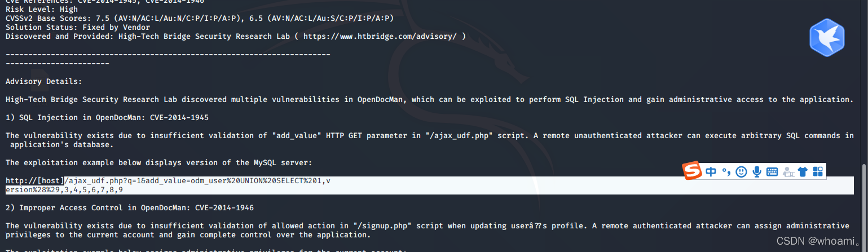Click the "Solution Status: Fixed by Vendor" line

pyautogui.click(x=78, y=27)
